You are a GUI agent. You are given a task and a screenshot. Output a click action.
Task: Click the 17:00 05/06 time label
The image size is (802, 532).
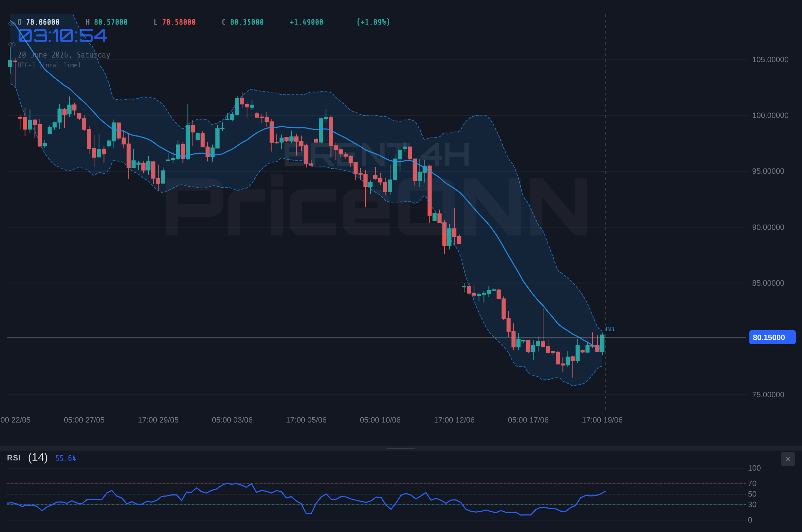click(x=306, y=420)
